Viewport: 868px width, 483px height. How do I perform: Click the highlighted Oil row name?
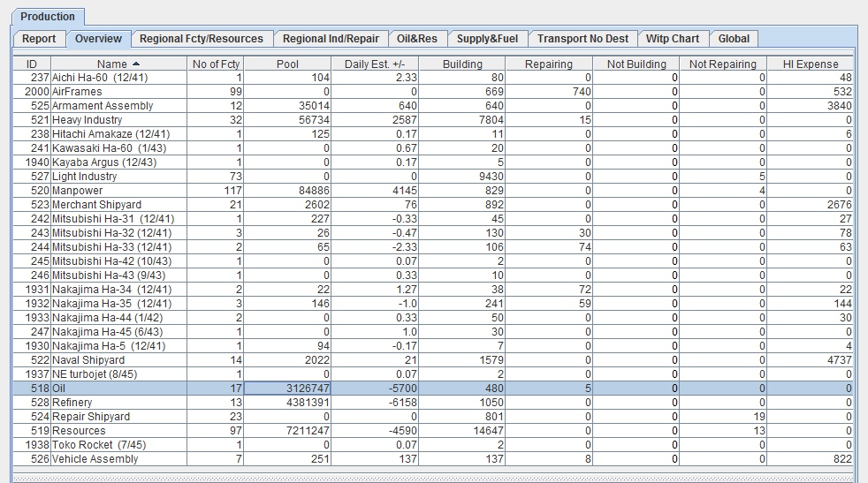(x=58, y=389)
